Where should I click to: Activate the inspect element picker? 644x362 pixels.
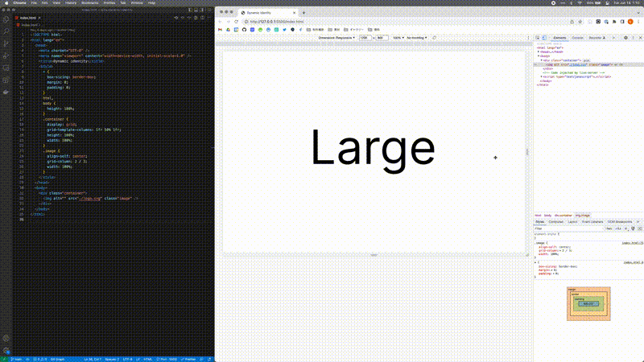[x=538, y=38]
